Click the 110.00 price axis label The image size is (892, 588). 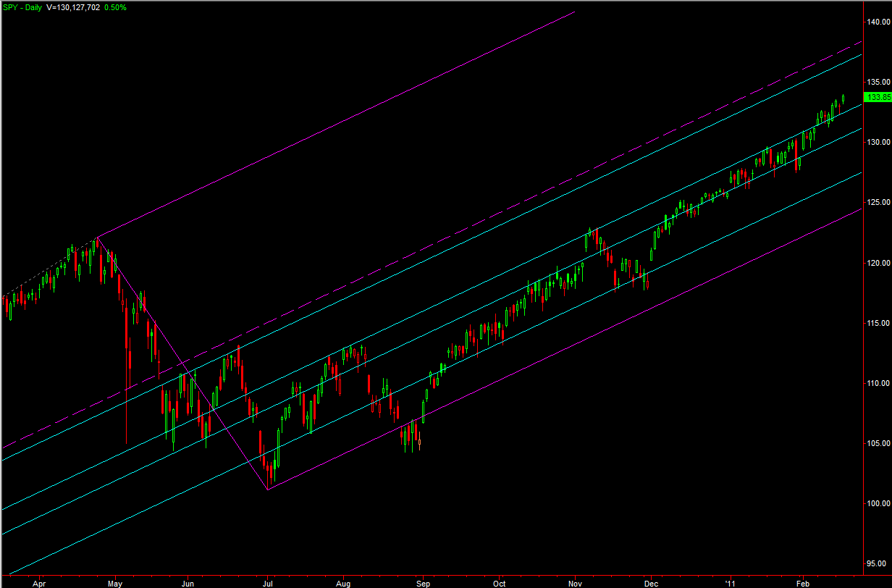(x=879, y=383)
